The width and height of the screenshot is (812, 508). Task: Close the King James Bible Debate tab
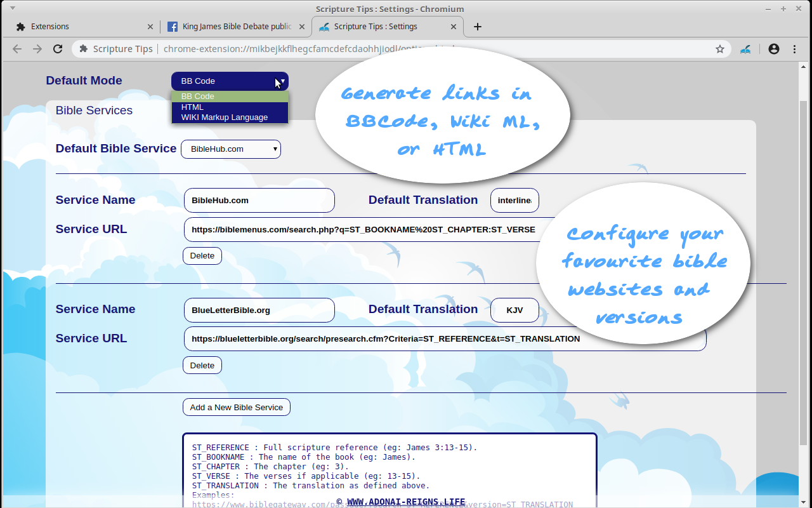[302, 27]
